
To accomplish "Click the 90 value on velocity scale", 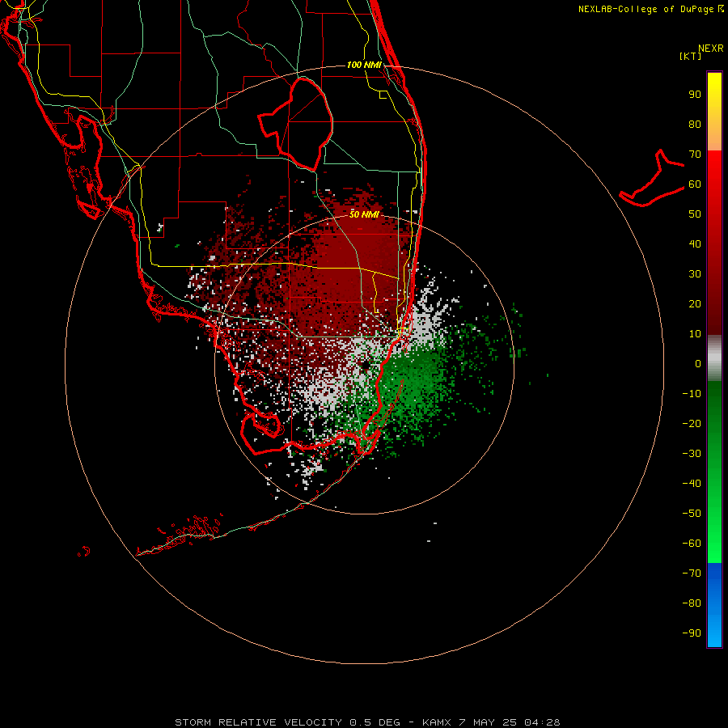I will 695,95.
